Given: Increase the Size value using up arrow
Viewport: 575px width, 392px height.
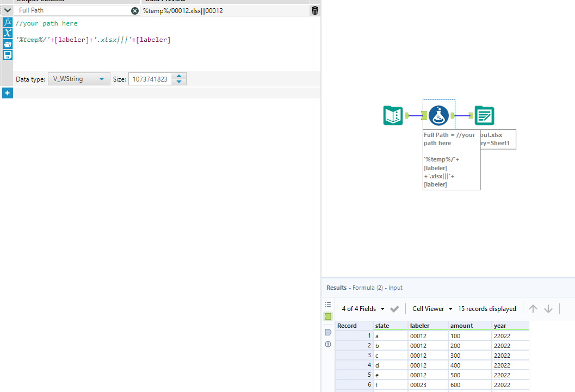Looking at the screenshot, I should click(180, 76).
